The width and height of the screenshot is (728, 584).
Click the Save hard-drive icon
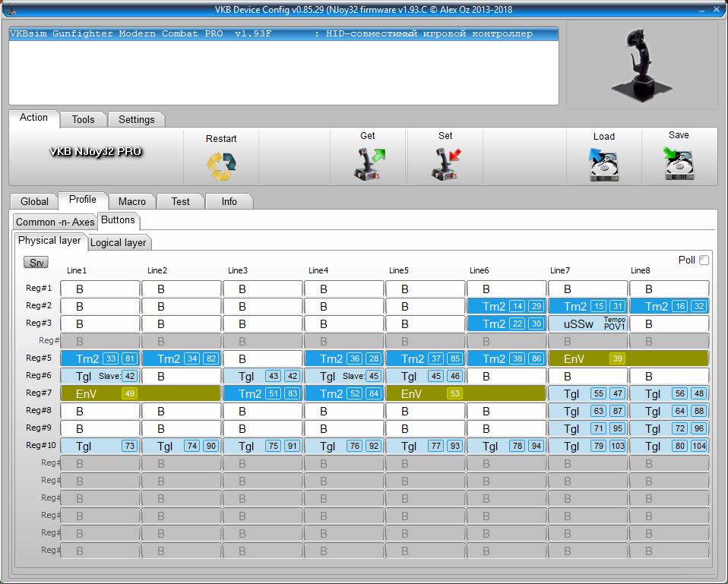(679, 163)
